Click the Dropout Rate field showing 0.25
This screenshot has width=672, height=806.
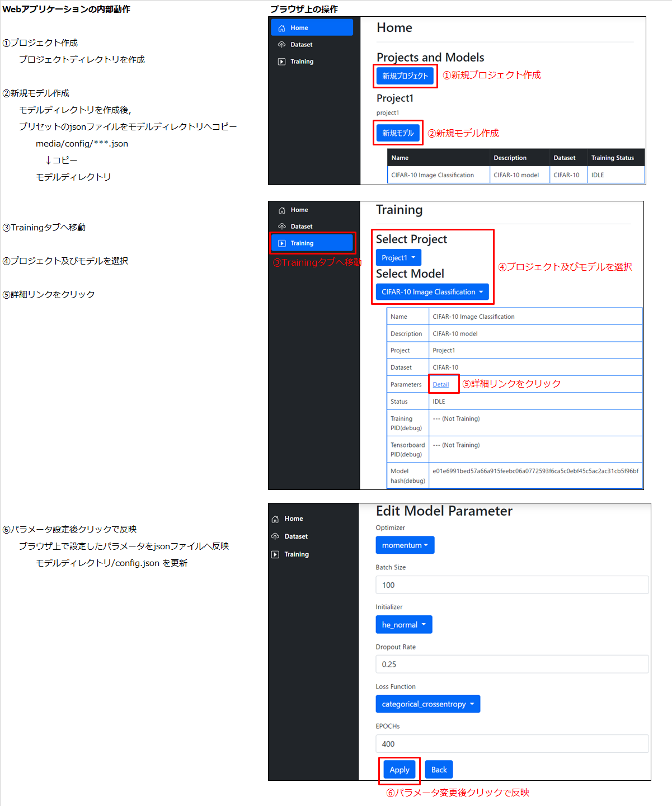click(x=512, y=664)
